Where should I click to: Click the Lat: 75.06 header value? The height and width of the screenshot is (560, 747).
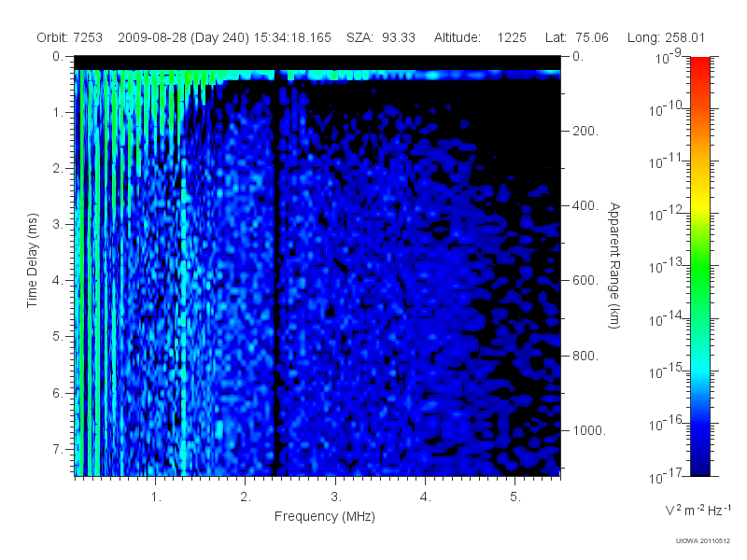pyautogui.click(x=577, y=37)
